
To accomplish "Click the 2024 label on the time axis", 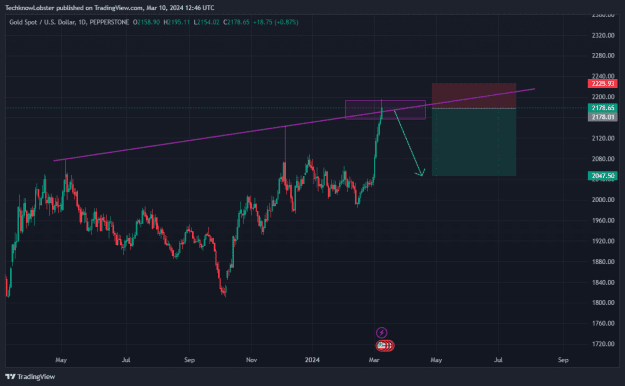I will click(312, 360).
